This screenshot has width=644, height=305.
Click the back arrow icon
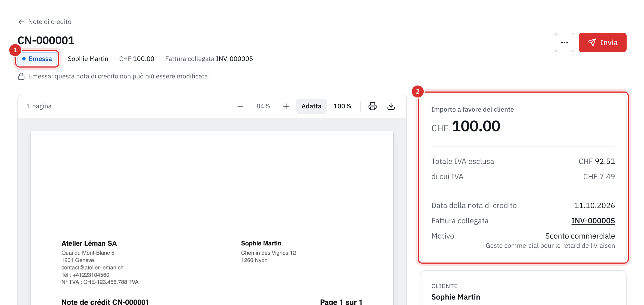click(x=21, y=22)
